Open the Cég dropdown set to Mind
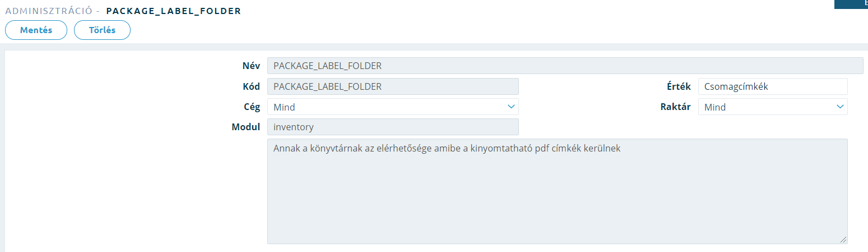 pos(393,107)
